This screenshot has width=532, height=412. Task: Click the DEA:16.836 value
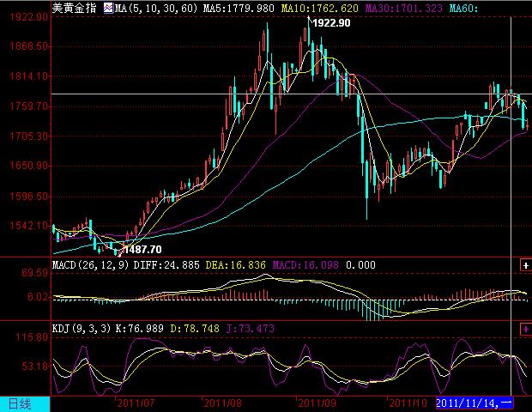click(x=235, y=264)
